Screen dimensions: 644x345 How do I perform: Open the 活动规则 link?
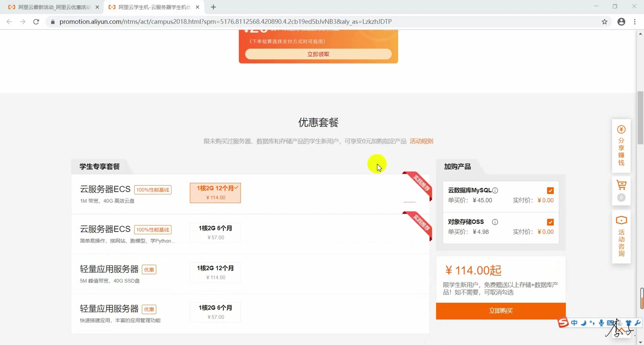[421, 141]
